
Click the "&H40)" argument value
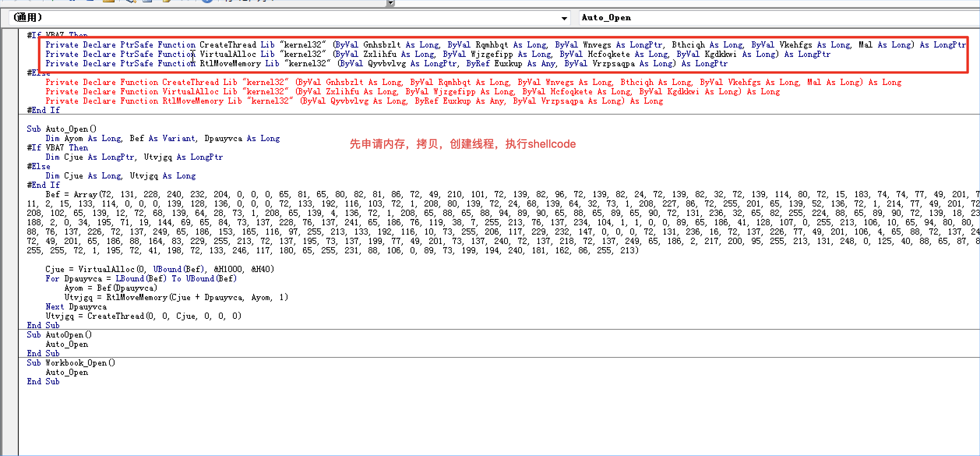click(x=263, y=269)
